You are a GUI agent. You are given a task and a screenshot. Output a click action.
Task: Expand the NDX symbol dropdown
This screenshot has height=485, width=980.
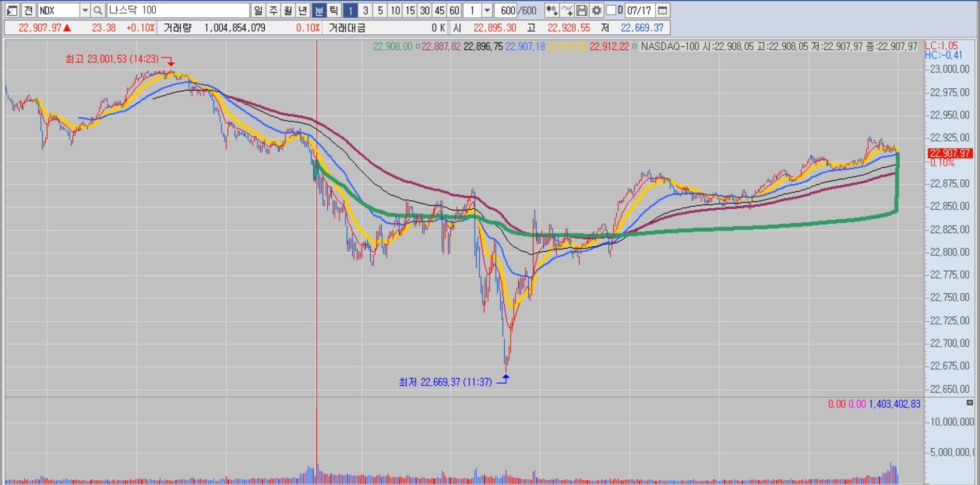click(x=84, y=10)
